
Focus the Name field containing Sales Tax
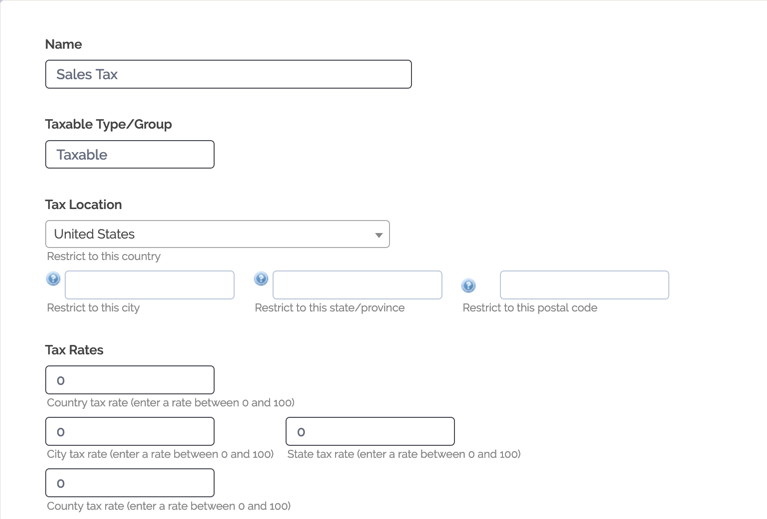click(x=228, y=74)
